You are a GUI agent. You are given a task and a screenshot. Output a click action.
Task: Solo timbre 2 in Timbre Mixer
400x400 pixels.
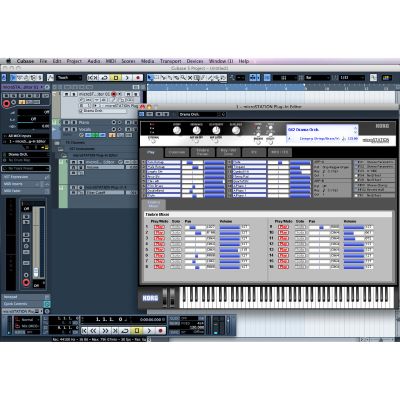(176, 233)
